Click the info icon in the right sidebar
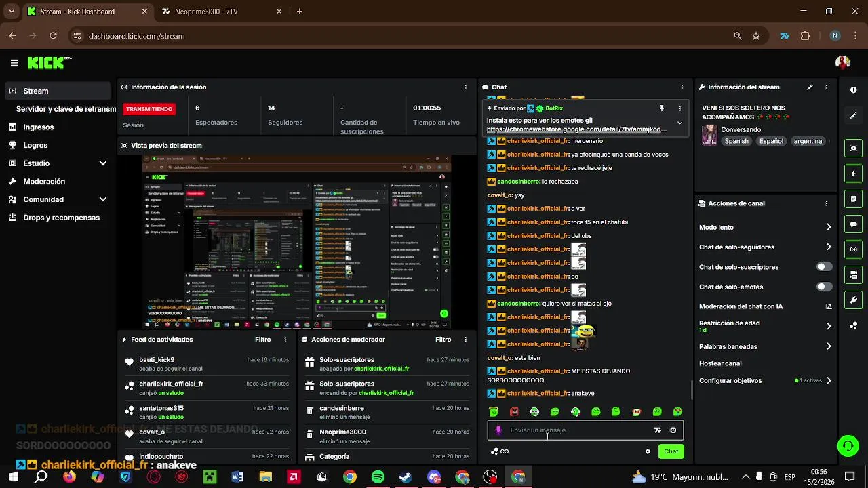Screen dimensions: 868x488 853,90
